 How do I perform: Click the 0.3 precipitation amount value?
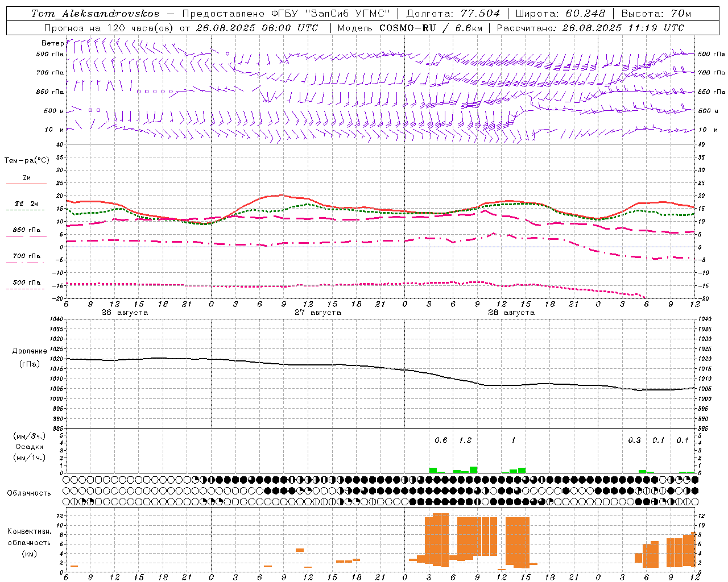pos(634,440)
